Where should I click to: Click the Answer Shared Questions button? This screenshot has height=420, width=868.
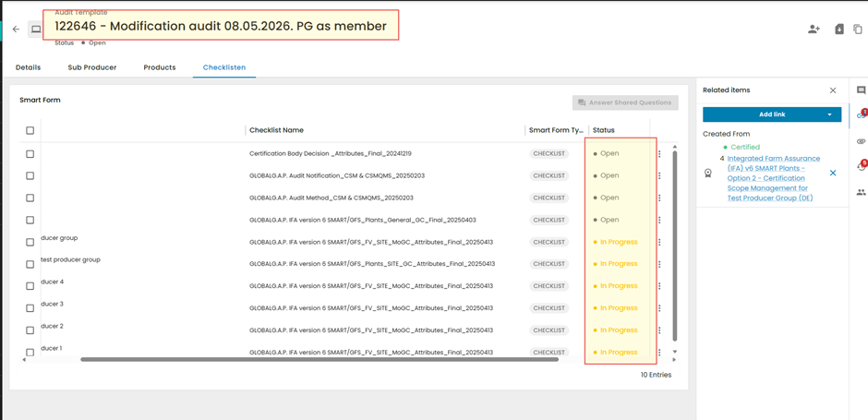point(625,102)
